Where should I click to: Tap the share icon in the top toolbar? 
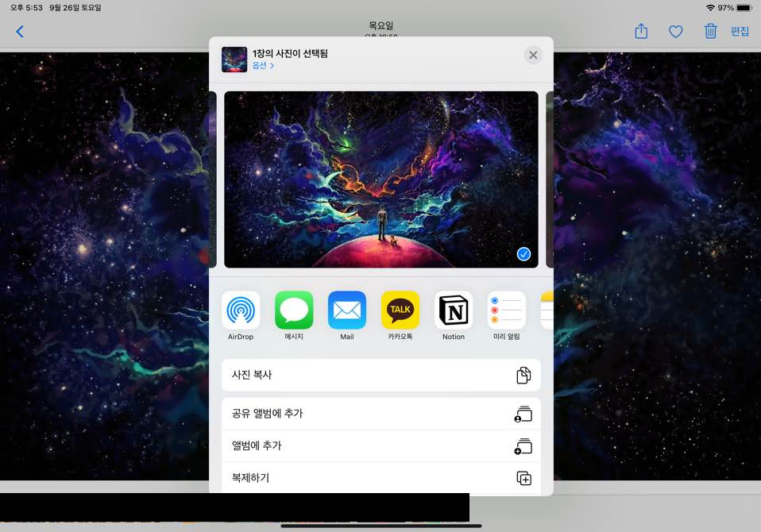point(641,31)
